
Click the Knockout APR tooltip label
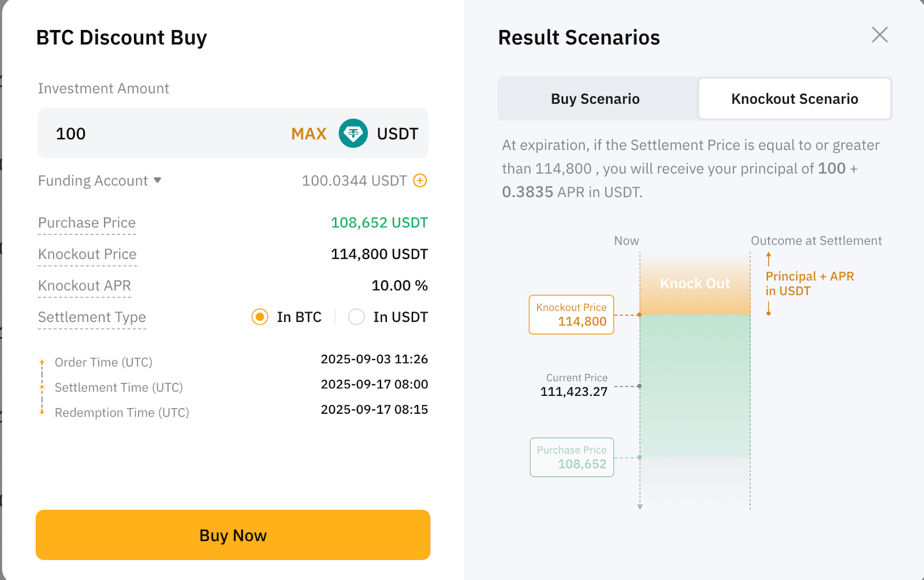tap(84, 286)
